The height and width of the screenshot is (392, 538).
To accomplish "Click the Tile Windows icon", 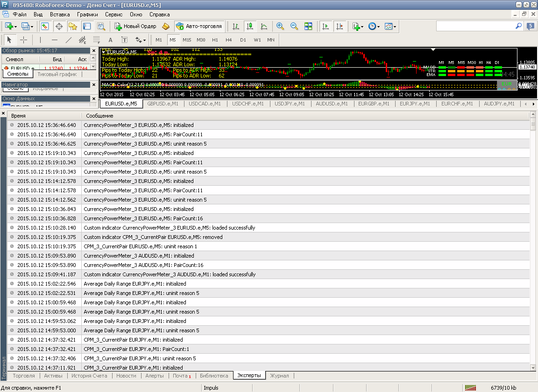I will (308, 27).
